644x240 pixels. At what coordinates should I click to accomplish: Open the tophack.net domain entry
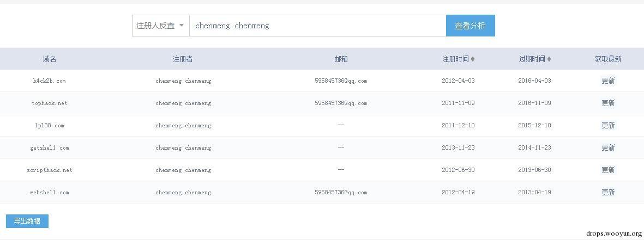(x=49, y=103)
